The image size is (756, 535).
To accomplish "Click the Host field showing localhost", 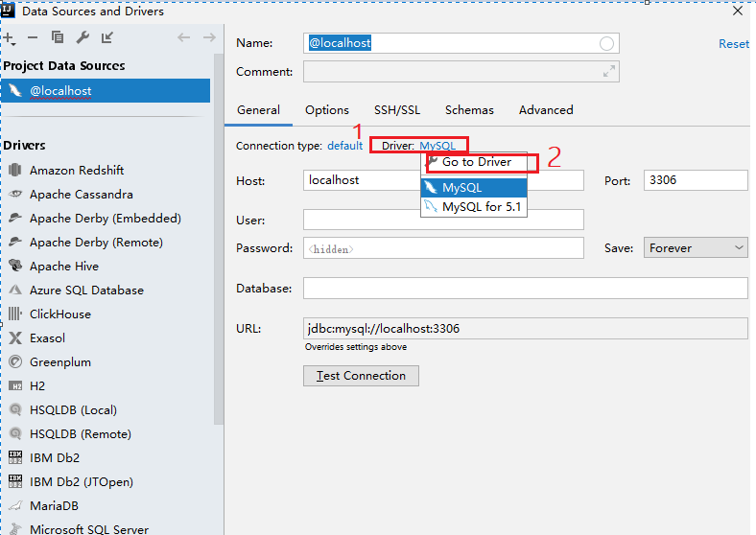I will point(443,180).
